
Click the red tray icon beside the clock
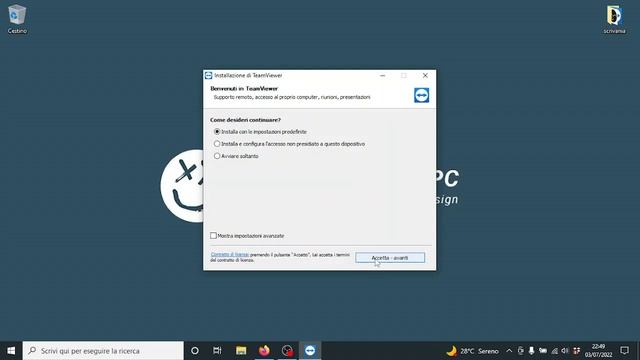576,351
